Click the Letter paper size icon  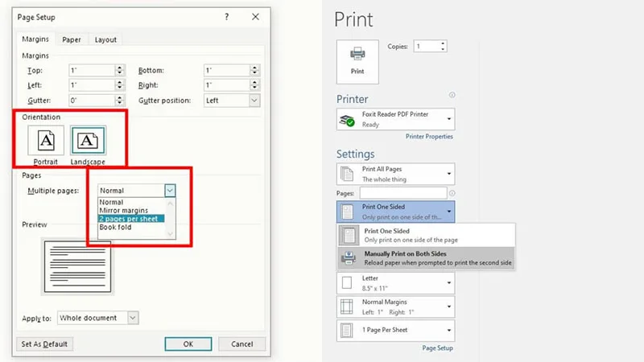click(347, 283)
